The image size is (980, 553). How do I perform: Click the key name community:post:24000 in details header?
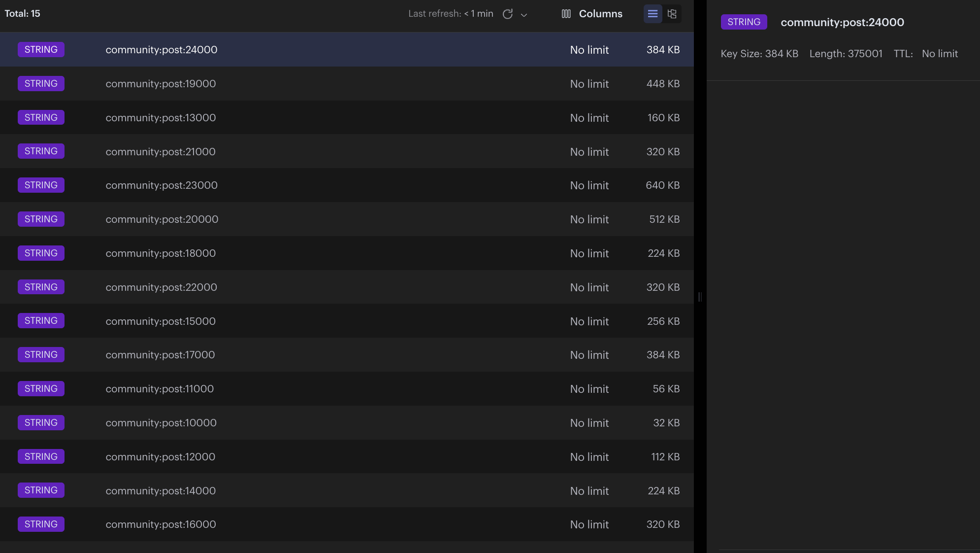pos(842,22)
